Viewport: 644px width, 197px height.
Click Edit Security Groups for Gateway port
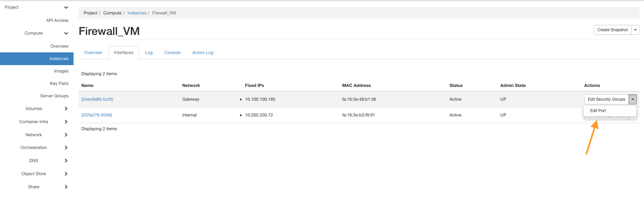coord(606,99)
